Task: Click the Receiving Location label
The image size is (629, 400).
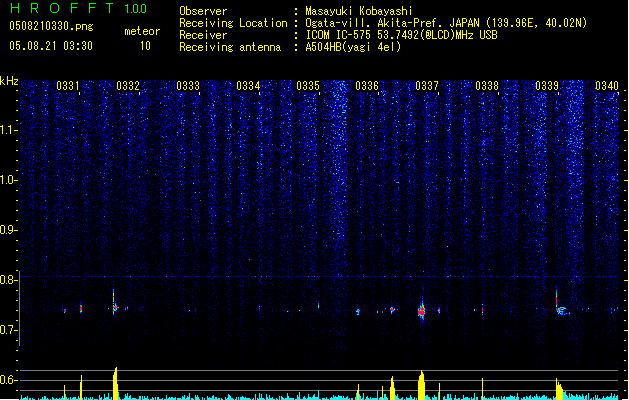Action: [x=233, y=23]
